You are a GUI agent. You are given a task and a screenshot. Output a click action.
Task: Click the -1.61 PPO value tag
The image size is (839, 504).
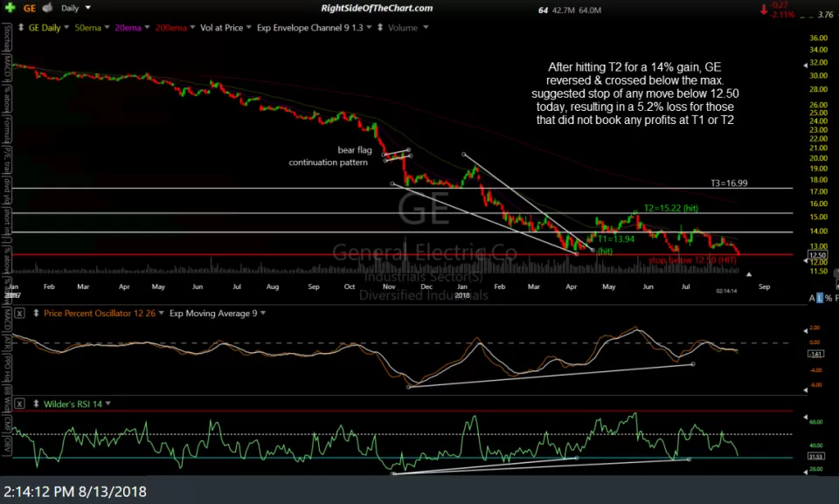point(816,354)
